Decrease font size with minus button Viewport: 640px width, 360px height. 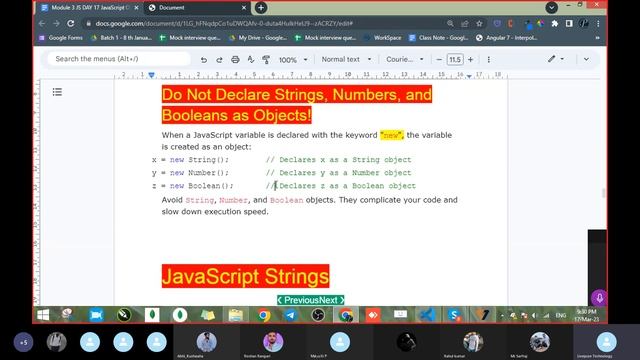click(439, 60)
